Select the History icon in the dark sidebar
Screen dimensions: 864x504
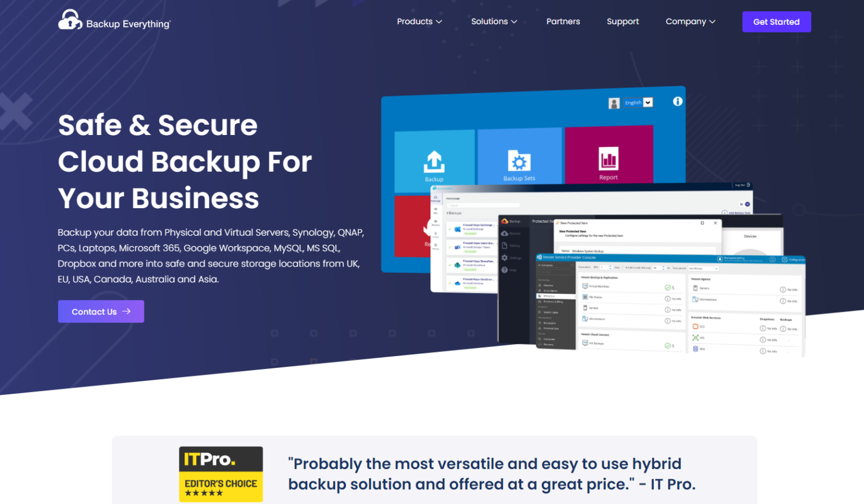(x=505, y=245)
